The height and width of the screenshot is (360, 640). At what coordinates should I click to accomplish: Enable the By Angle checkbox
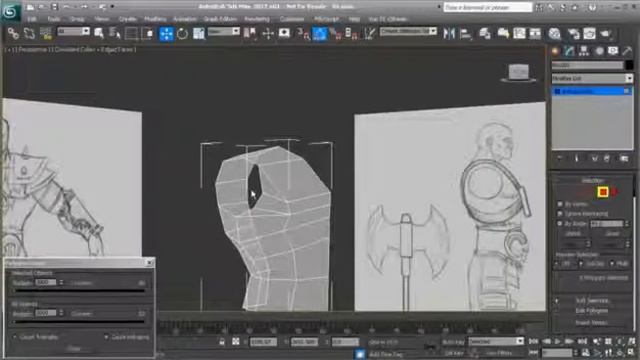point(560,224)
